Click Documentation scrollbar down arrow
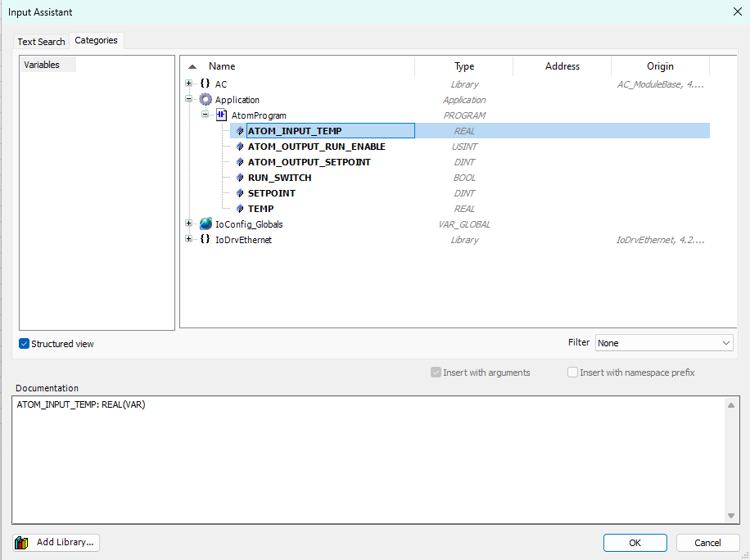The width and height of the screenshot is (750, 560). [x=731, y=516]
